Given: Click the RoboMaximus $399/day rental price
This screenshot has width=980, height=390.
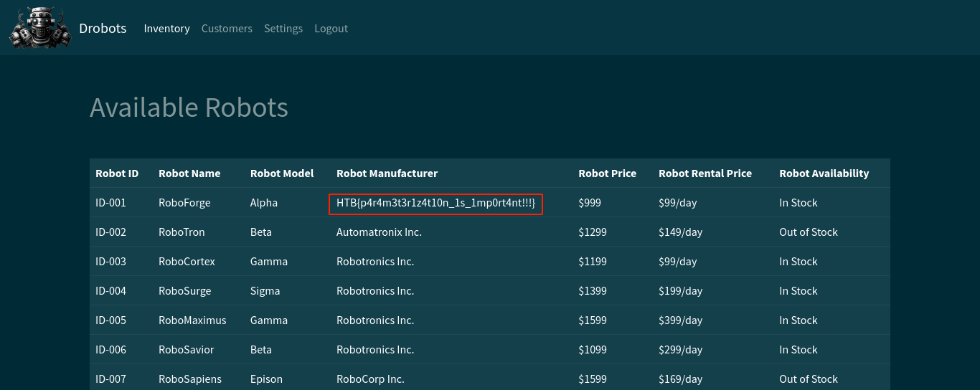Looking at the screenshot, I should (680, 320).
